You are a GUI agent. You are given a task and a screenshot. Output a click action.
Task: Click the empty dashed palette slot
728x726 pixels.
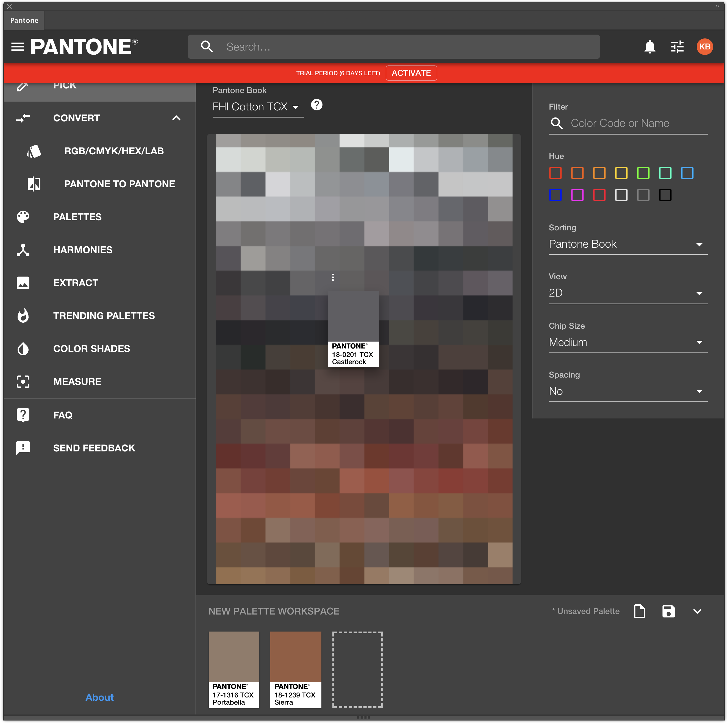click(357, 669)
